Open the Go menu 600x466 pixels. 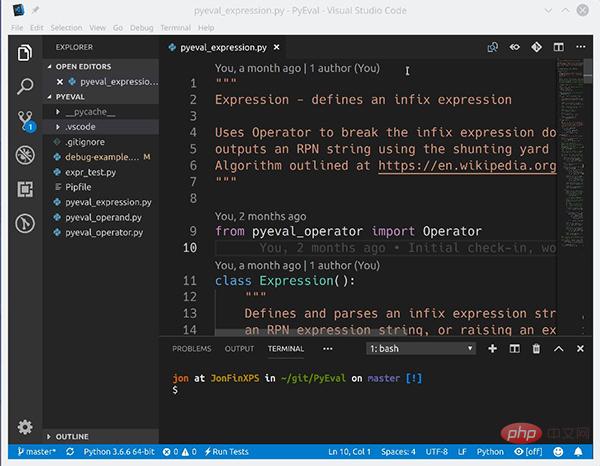point(118,28)
